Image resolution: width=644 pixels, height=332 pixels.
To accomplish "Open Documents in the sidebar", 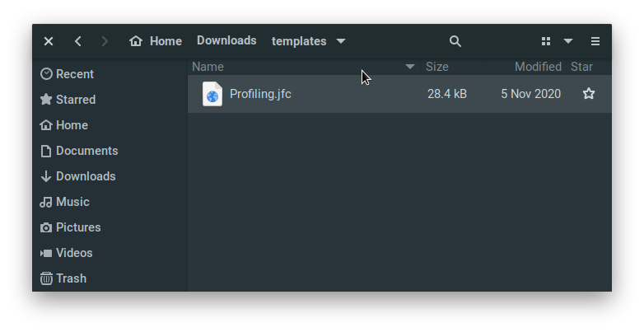I will (86, 151).
